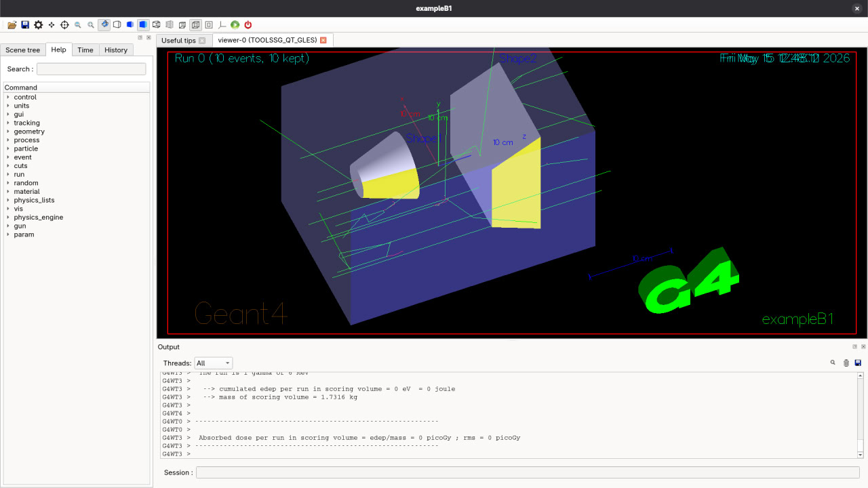Screen dimensions: 868x488
Task: Switch to the Scene tree tab
Action: [x=23, y=50]
